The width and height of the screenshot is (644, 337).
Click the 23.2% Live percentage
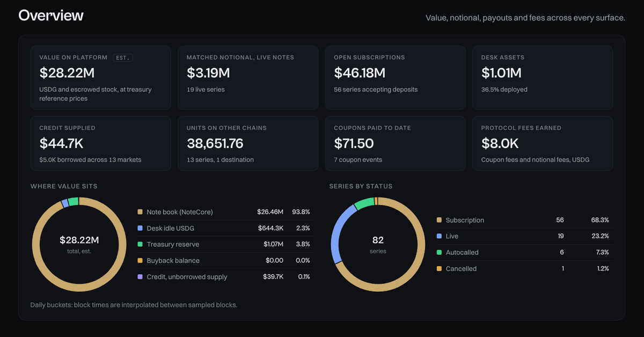tap(599, 236)
